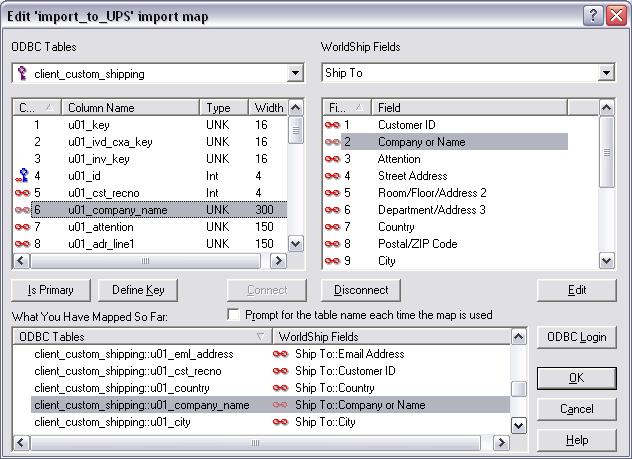Select the u01_ivd_cxa_key column row
The width and height of the screenshot is (632, 459).
pos(150,142)
